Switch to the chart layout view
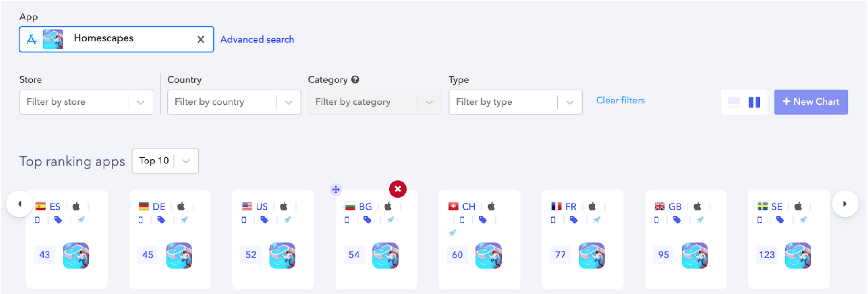The width and height of the screenshot is (868, 294). [x=734, y=102]
